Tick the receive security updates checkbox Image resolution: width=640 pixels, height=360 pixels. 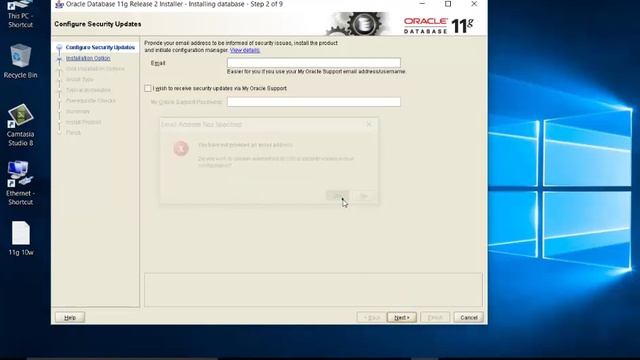(148, 88)
